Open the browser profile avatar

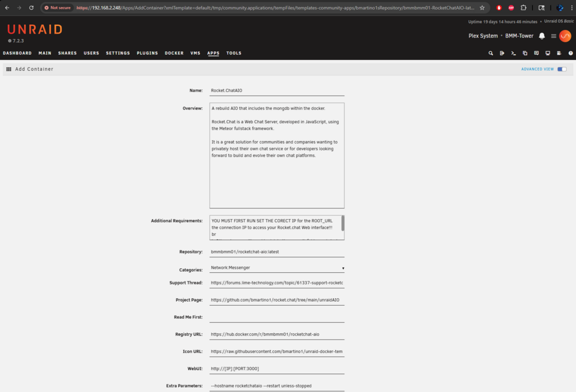(559, 7)
